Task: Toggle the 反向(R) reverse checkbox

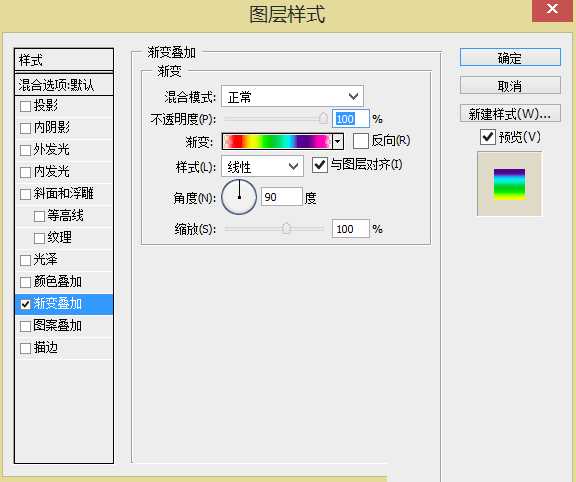Action: (x=361, y=141)
